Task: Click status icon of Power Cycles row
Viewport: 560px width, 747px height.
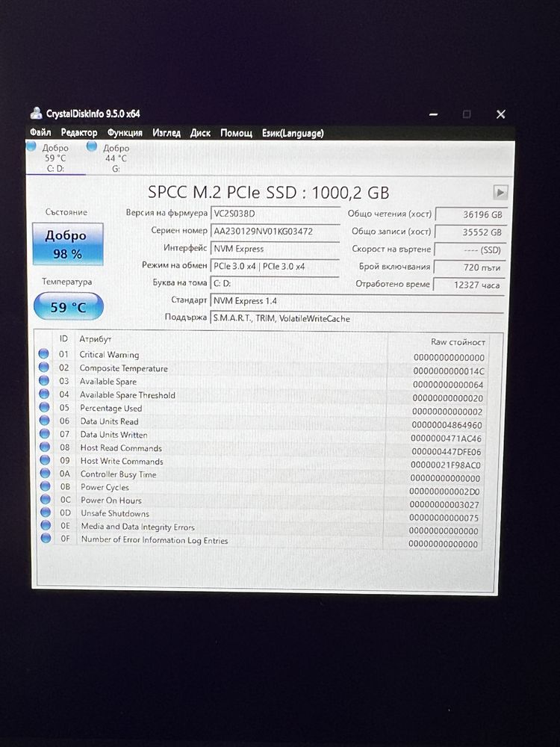Action: (x=46, y=486)
